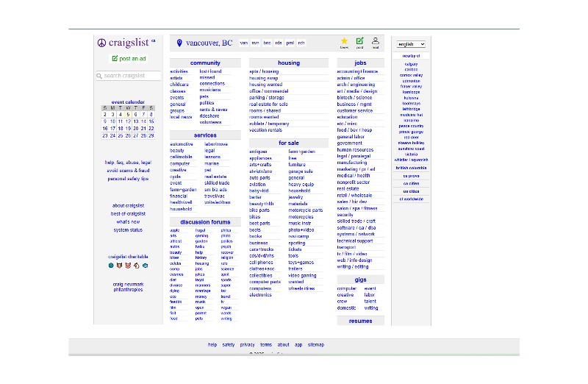Image resolution: width=588 pixels, height=384 pixels.
Task: Open the jobs section header
Action: tap(360, 63)
